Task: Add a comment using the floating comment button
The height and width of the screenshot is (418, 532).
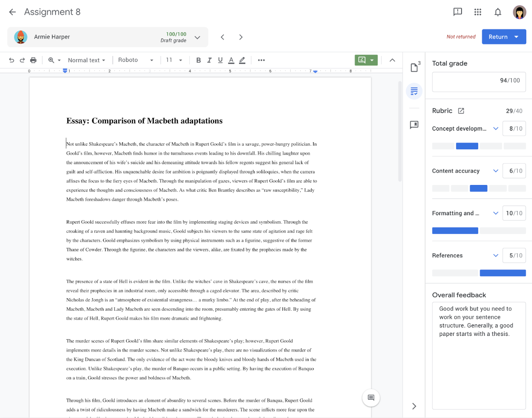Action: coord(371,398)
